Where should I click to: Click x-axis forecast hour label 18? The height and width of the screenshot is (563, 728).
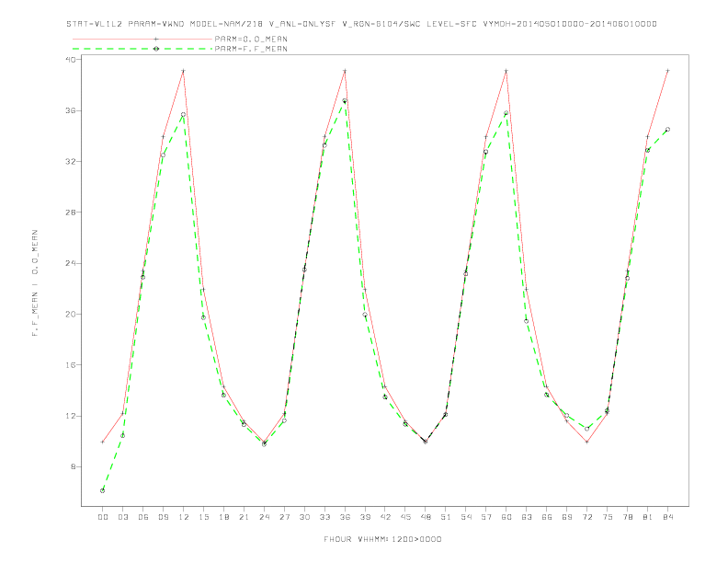(223, 517)
